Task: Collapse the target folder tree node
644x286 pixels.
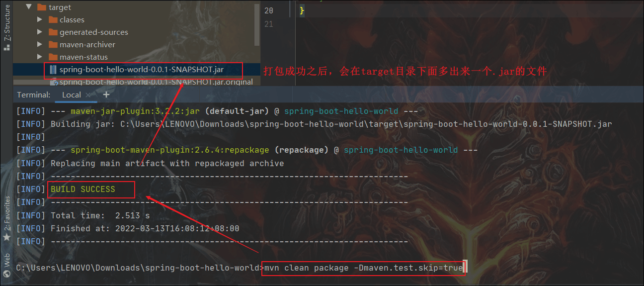Action: pos(28,7)
